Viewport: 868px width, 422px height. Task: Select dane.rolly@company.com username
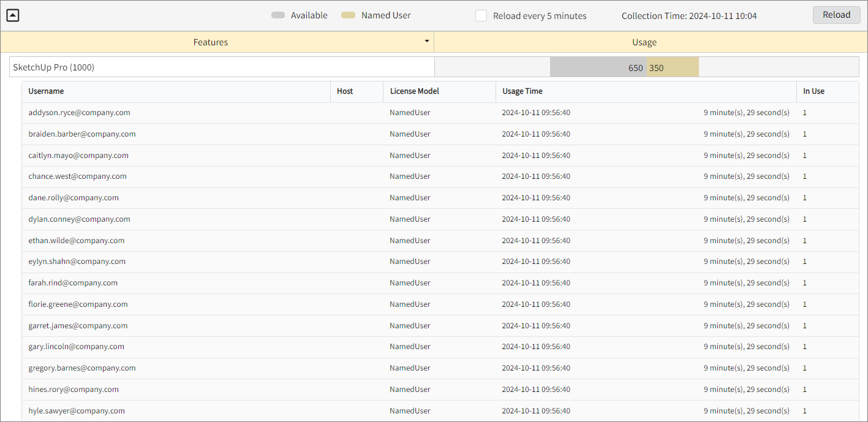(x=74, y=198)
